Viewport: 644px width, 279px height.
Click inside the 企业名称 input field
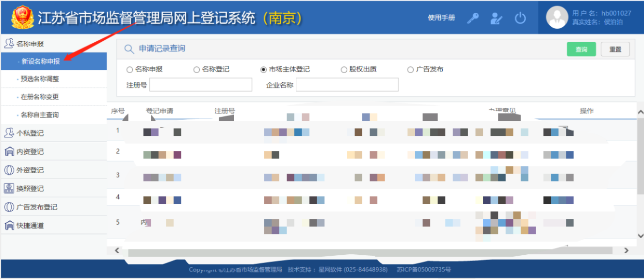pos(347,85)
